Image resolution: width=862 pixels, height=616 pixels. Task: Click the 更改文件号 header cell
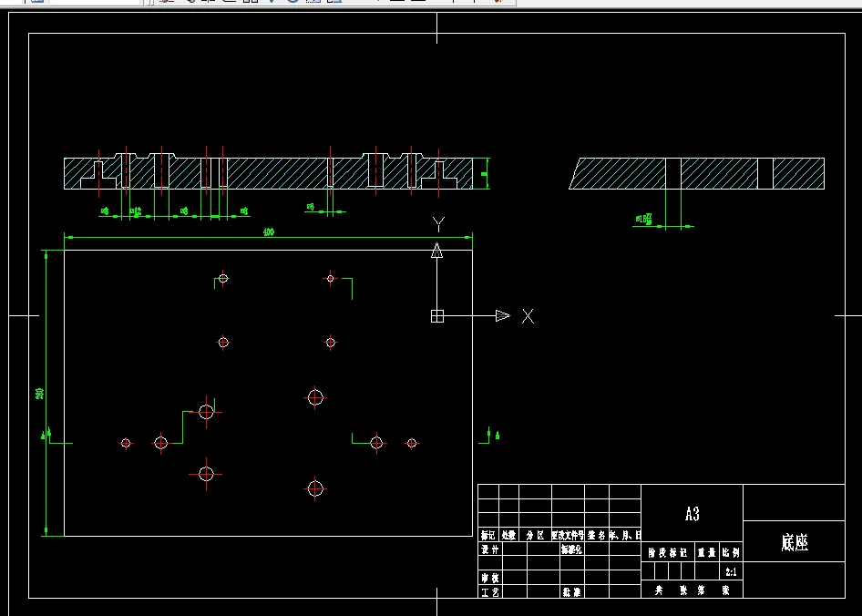coord(568,535)
